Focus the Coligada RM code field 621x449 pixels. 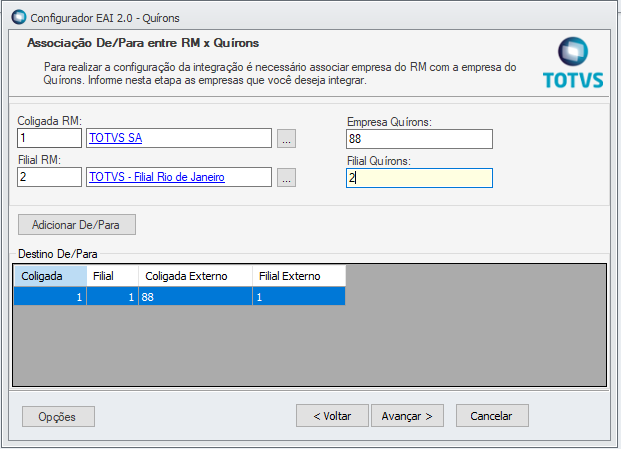coord(49,138)
